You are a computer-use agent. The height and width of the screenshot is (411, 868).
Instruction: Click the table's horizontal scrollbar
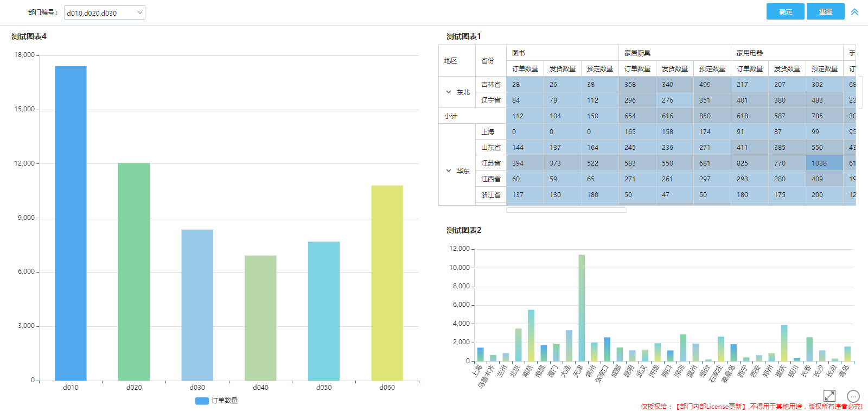pyautogui.click(x=566, y=210)
